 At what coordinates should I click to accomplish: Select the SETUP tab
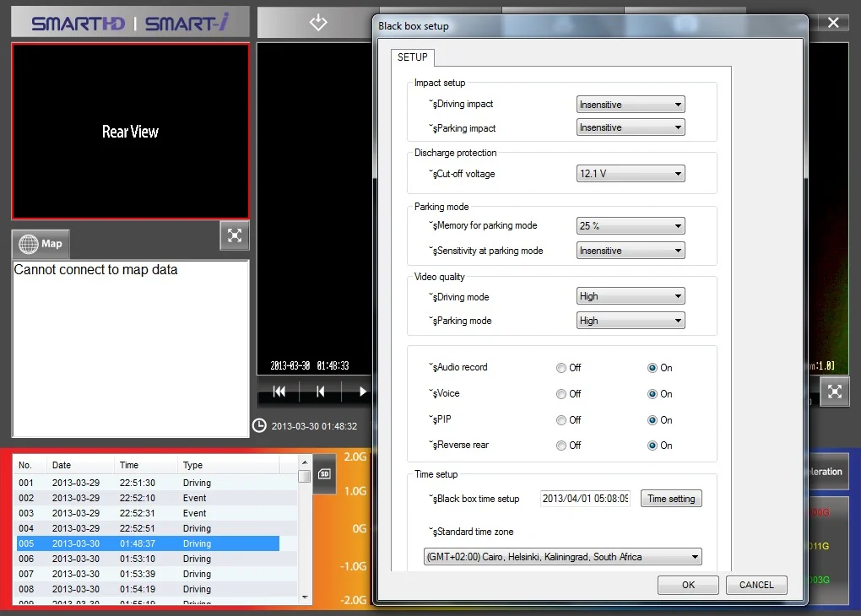(413, 57)
